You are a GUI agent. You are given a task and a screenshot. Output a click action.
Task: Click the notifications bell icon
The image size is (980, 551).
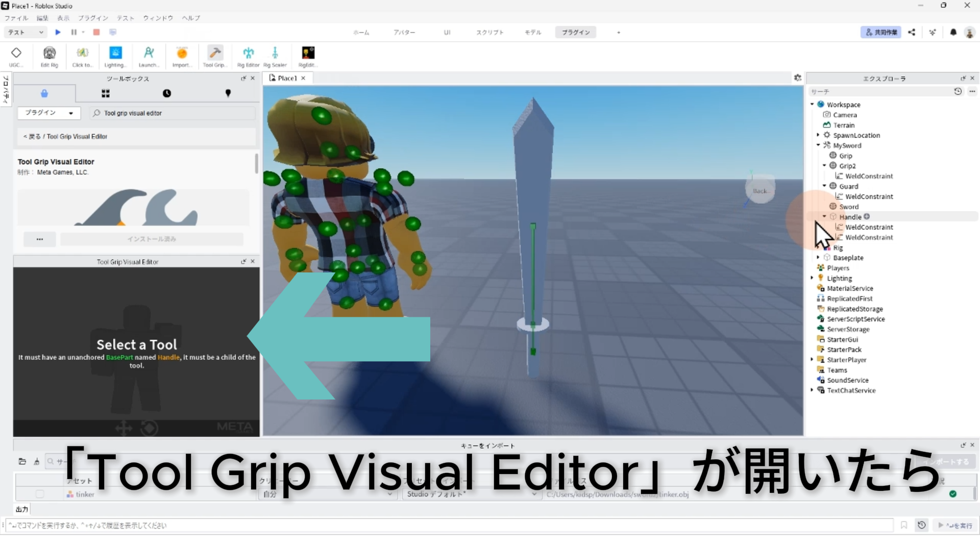[x=953, y=32]
